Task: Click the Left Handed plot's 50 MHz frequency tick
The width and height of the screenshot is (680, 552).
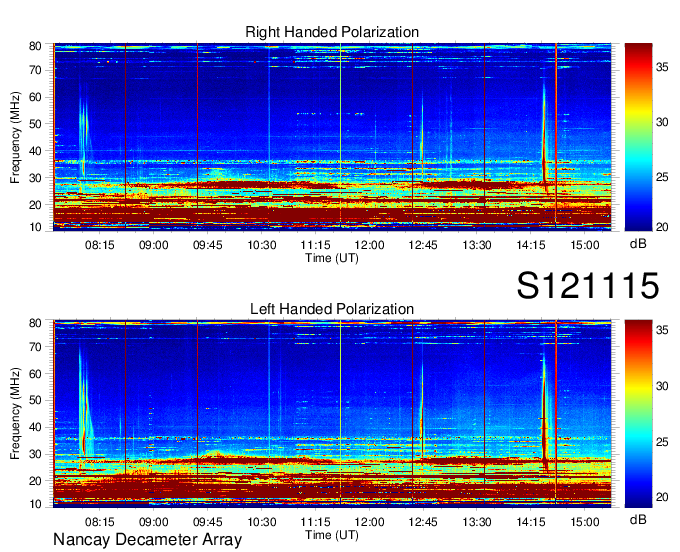Action: [x=35, y=400]
